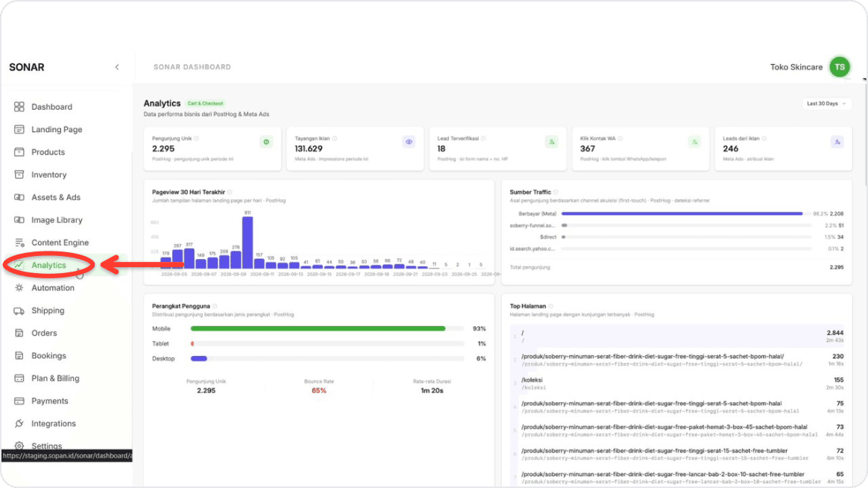Image resolution: width=868 pixels, height=488 pixels.
Task: Click the Bounce Rate 65% value
Action: pyautogui.click(x=319, y=390)
